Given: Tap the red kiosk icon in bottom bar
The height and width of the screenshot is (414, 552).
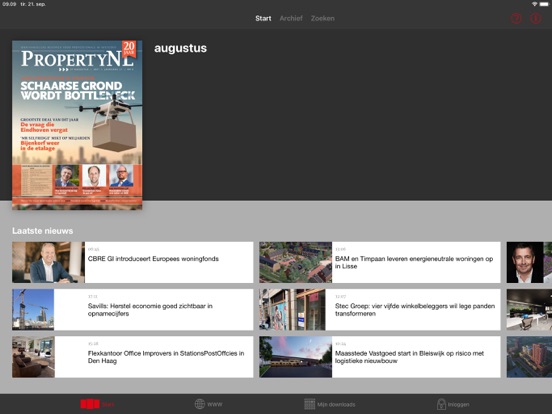Looking at the screenshot, I should click(x=90, y=404).
